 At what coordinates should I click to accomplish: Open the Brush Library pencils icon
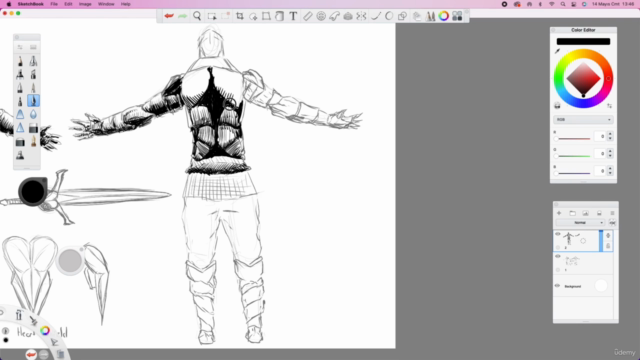click(430, 16)
